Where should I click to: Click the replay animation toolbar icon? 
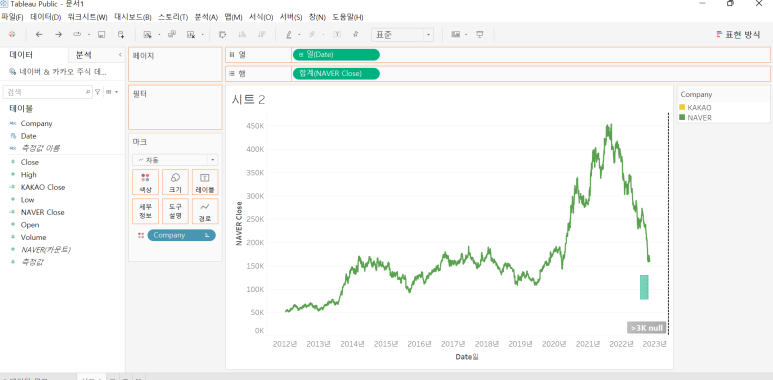click(x=76, y=35)
